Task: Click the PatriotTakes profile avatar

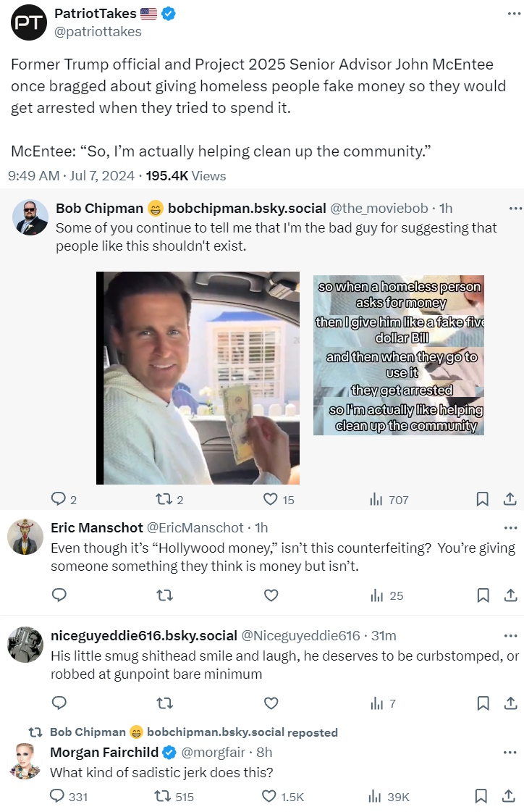Action: click(x=29, y=22)
